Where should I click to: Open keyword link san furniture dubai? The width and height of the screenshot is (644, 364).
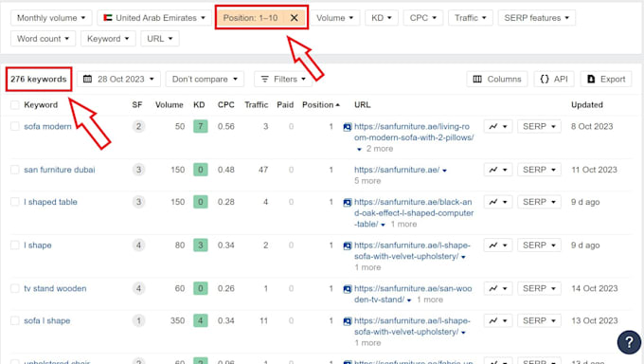point(59,170)
